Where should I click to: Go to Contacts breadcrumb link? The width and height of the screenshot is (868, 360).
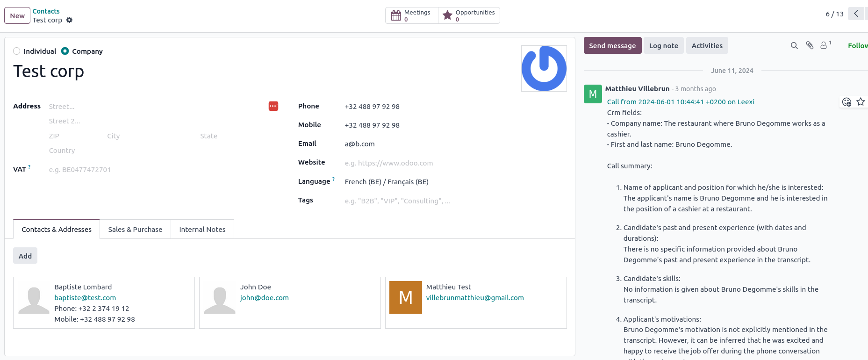(46, 11)
